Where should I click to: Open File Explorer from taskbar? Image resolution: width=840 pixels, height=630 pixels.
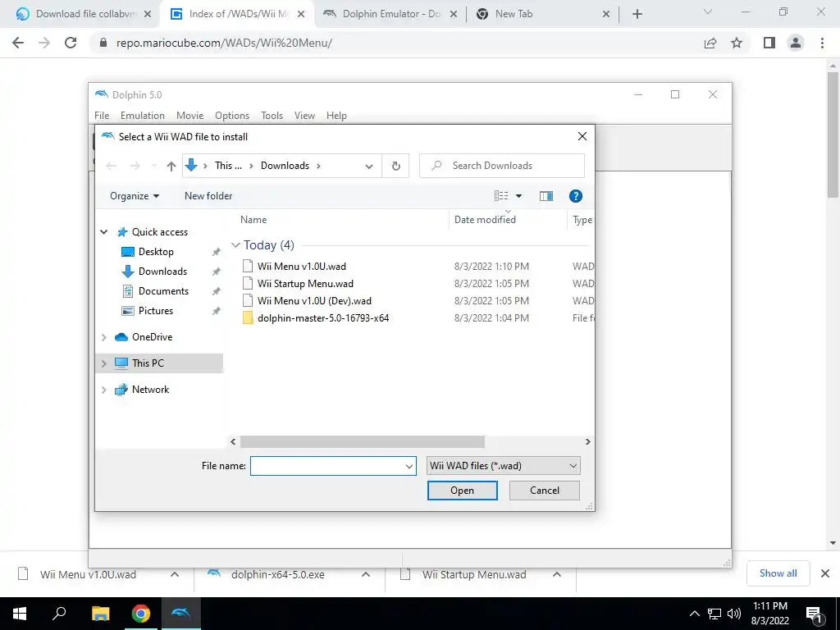(x=100, y=614)
